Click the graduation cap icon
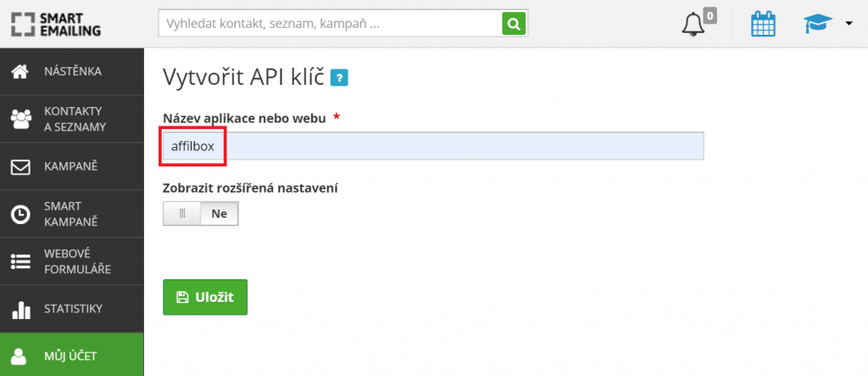868x376 pixels. pos(818,24)
